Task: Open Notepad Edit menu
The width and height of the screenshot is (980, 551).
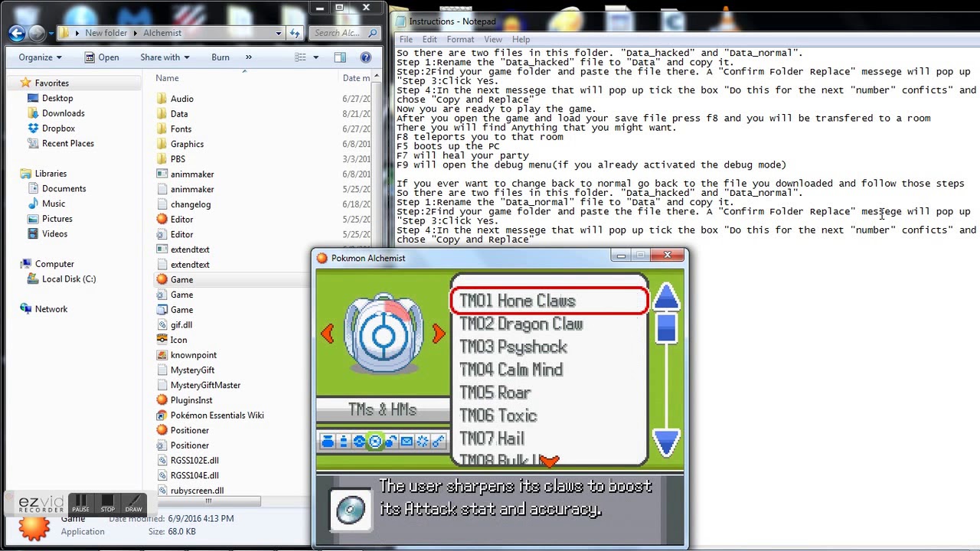Action: (x=430, y=40)
